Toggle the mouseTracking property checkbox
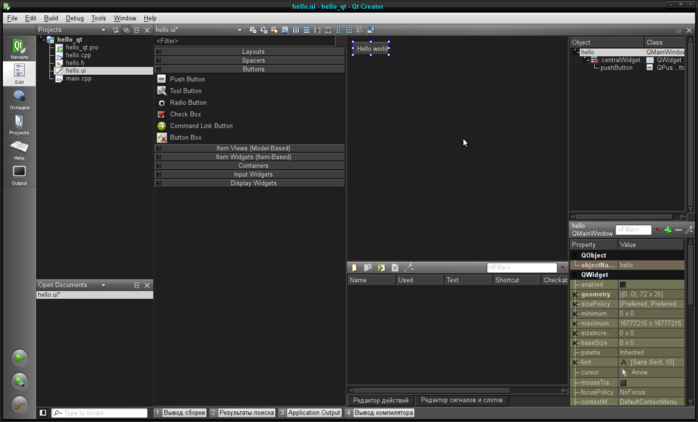This screenshot has height=422, width=698. [x=623, y=382]
